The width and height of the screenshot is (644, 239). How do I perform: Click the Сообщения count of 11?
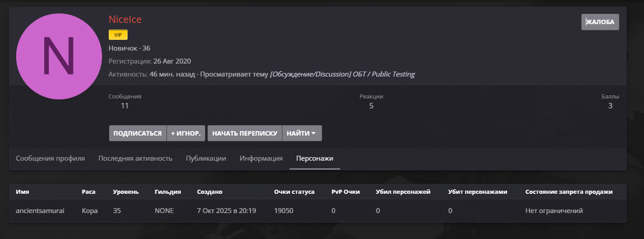click(125, 106)
